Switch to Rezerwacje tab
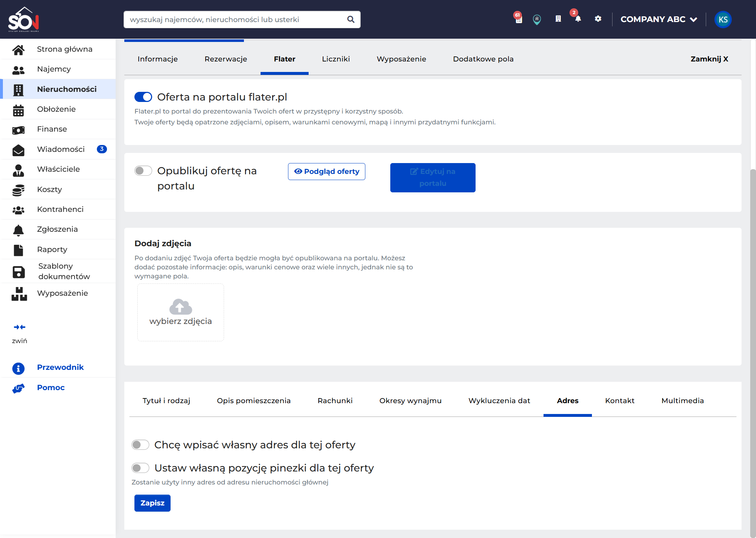Screen dimensions: 756x538 pos(226,59)
